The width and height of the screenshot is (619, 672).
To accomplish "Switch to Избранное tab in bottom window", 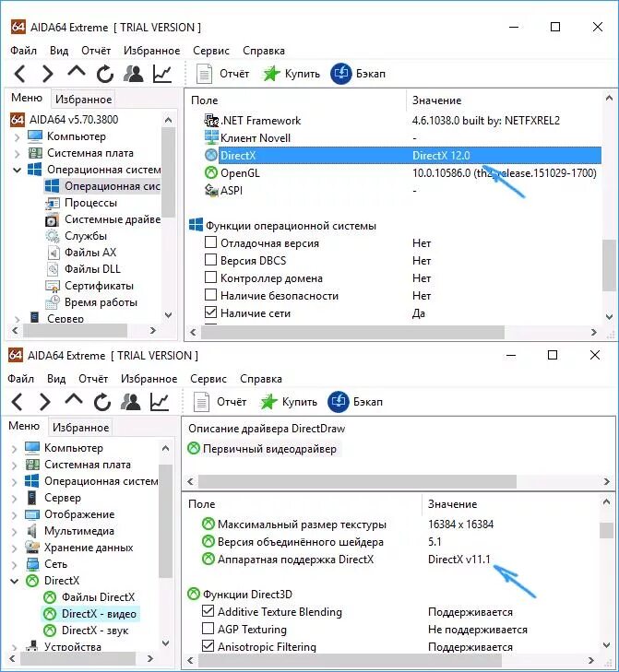I will (x=80, y=428).
